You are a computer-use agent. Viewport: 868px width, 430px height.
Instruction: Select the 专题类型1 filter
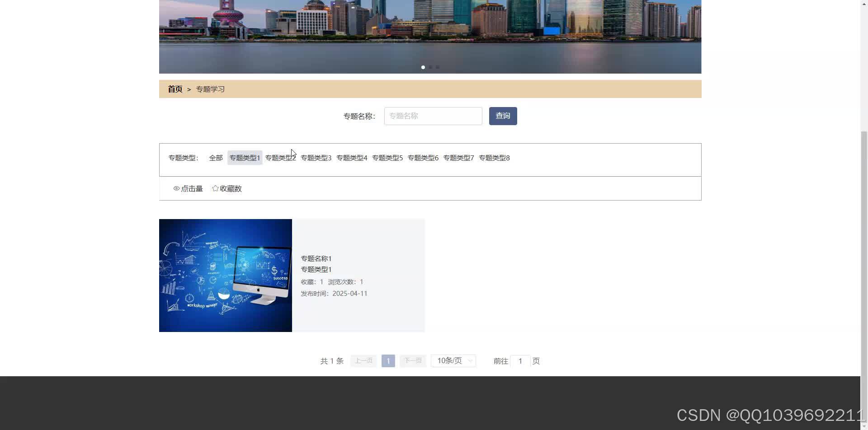pos(245,158)
